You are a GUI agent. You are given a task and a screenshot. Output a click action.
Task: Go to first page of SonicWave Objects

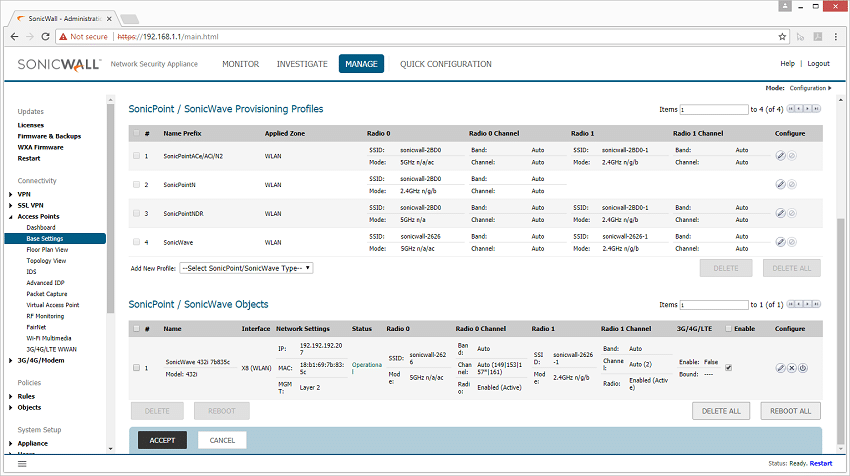coord(791,304)
